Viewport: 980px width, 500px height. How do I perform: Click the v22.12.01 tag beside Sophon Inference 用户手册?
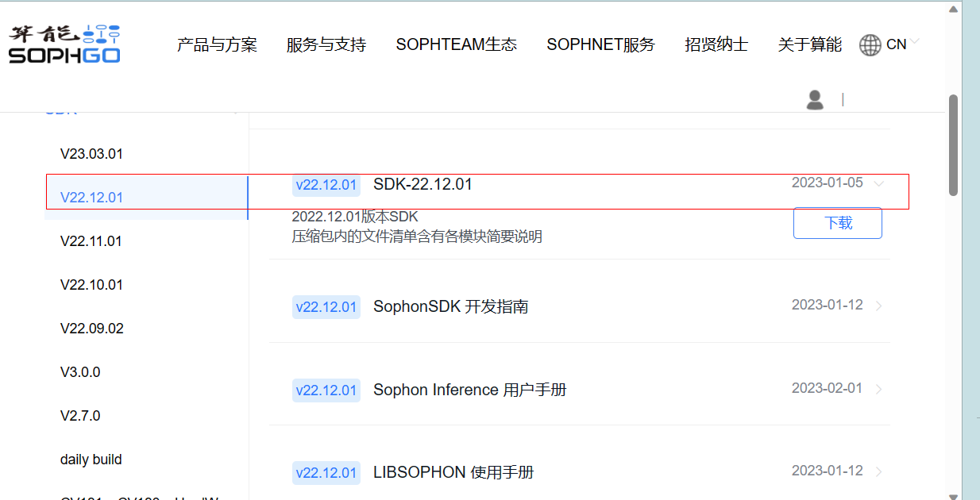326,390
